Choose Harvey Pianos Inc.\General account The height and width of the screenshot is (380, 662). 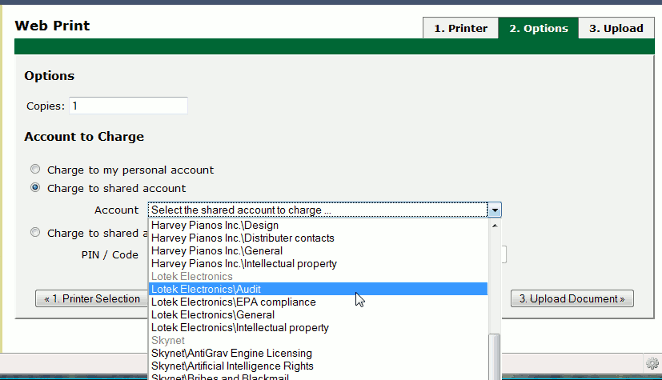tap(318, 251)
